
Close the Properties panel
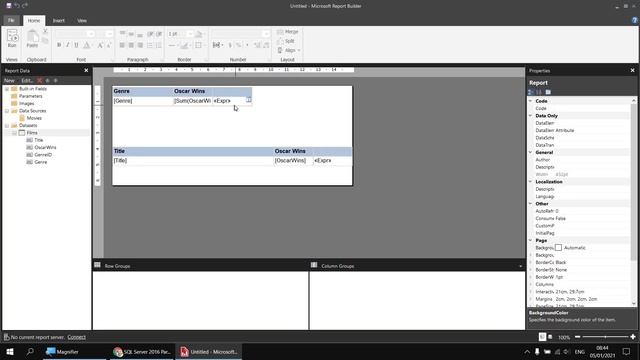pyautogui.click(x=632, y=71)
